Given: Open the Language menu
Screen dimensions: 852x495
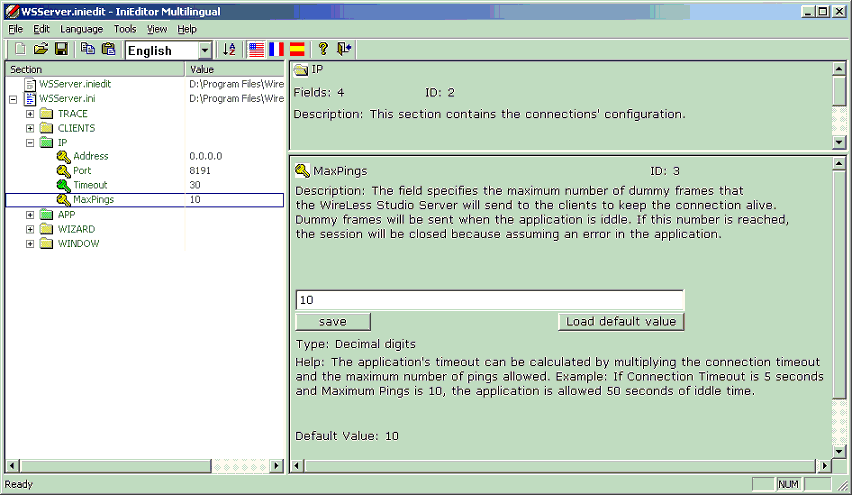Looking at the screenshot, I should pos(81,29).
